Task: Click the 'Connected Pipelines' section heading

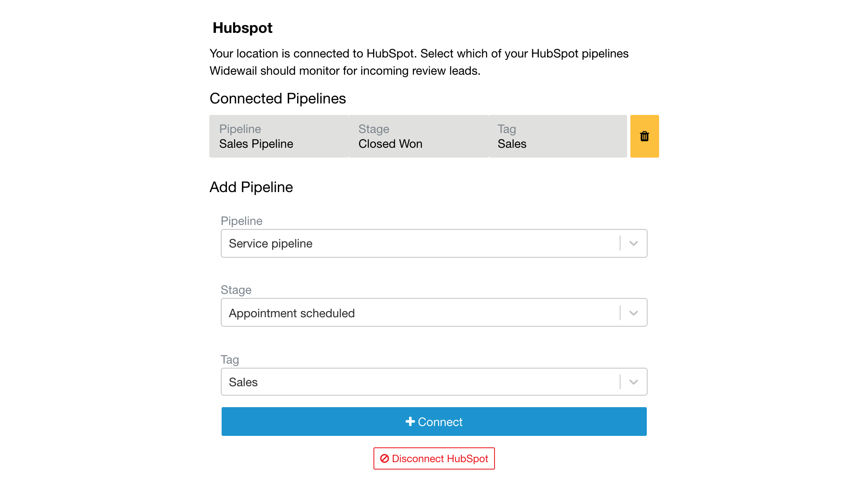Action: pos(278,99)
